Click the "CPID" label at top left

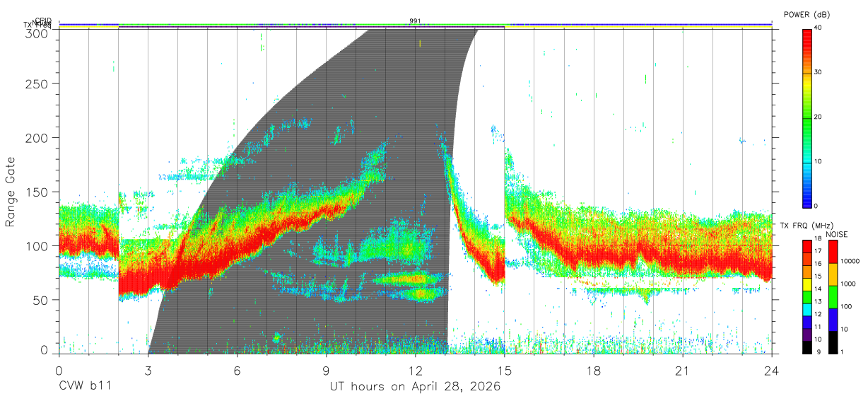(43, 21)
